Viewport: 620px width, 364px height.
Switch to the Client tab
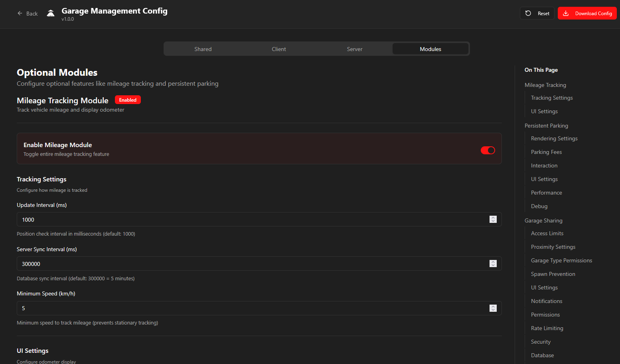click(x=278, y=49)
